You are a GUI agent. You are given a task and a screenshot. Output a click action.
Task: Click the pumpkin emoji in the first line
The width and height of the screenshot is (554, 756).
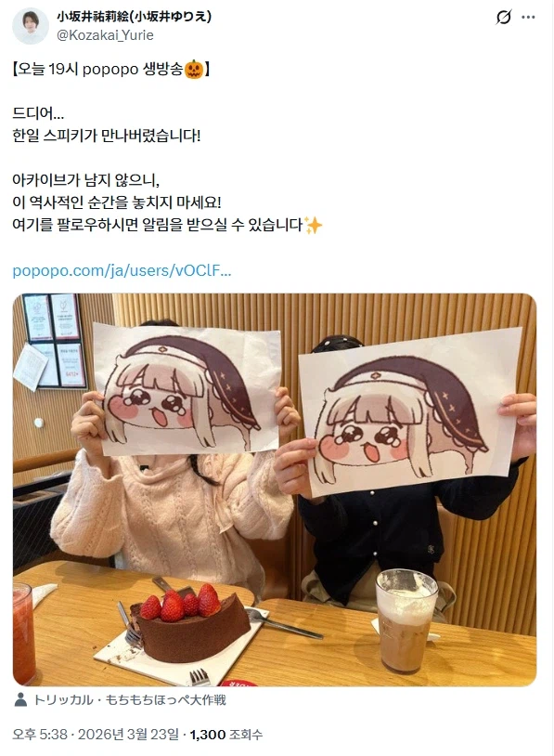194,70
